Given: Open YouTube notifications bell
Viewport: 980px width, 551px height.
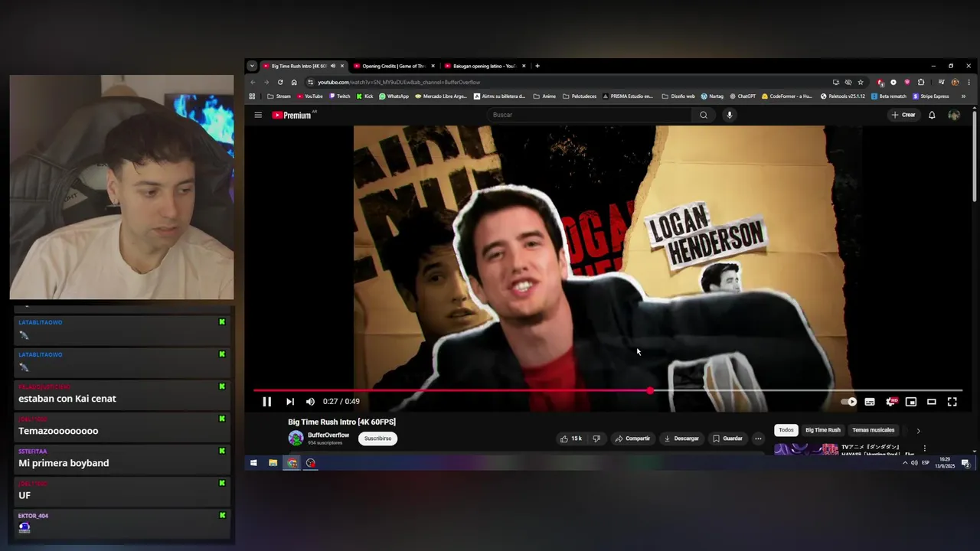Looking at the screenshot, I should [932, 115].
